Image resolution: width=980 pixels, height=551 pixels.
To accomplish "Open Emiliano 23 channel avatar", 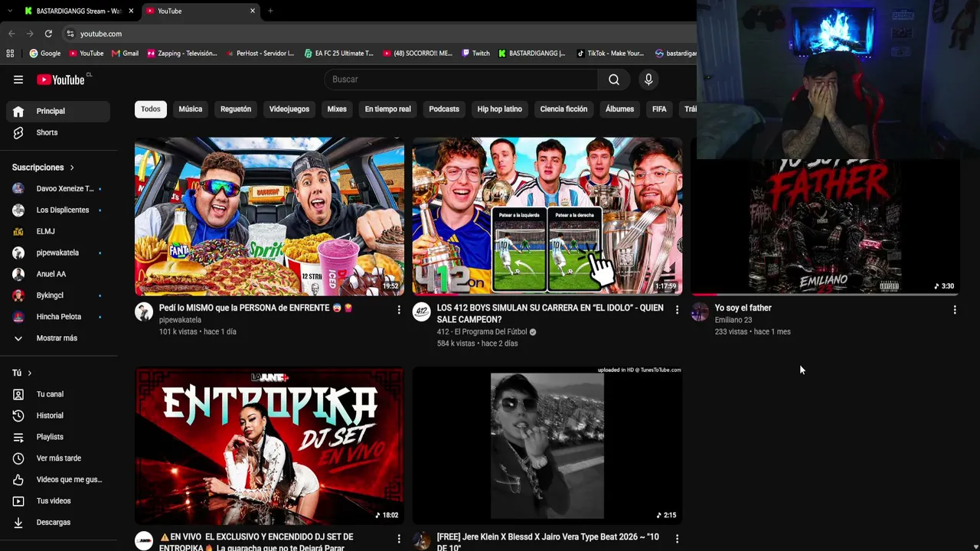I will [700, 311].
